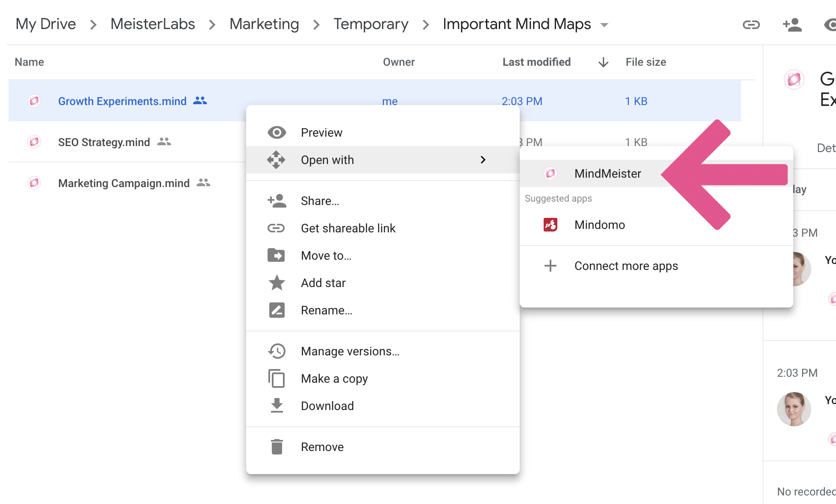This screenshot has height=504, width=836.
Task: Select Make a copy
Action: (383, 378)
